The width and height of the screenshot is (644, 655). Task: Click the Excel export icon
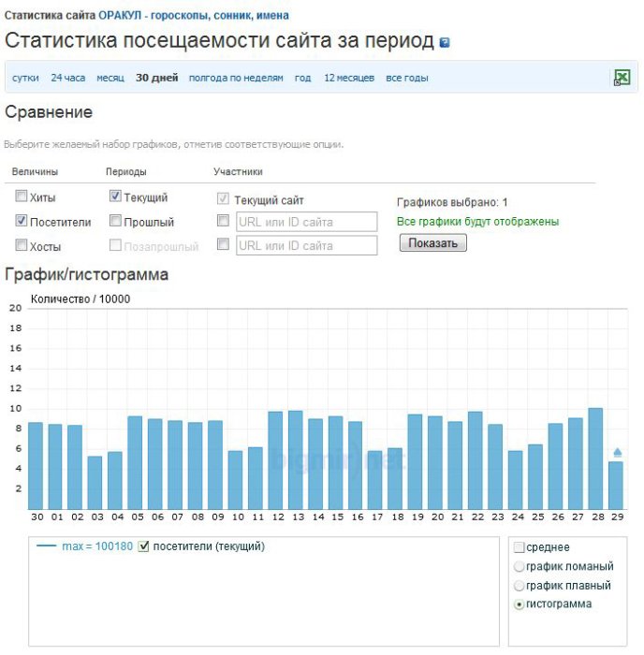coord(622,78)
